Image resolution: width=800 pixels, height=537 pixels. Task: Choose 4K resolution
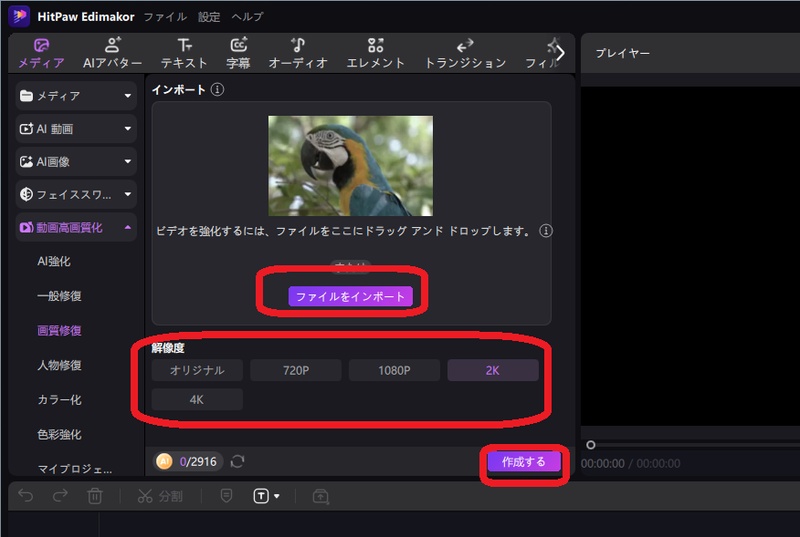(x=197, y=400)
